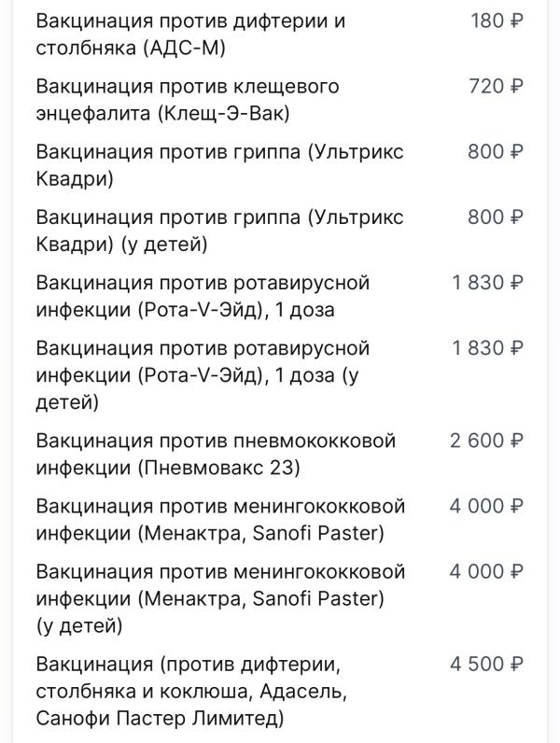The image size is (560, 743).
Task: Click the second 4 000 ₽ price (у детей)
Action: pos(486,571)
